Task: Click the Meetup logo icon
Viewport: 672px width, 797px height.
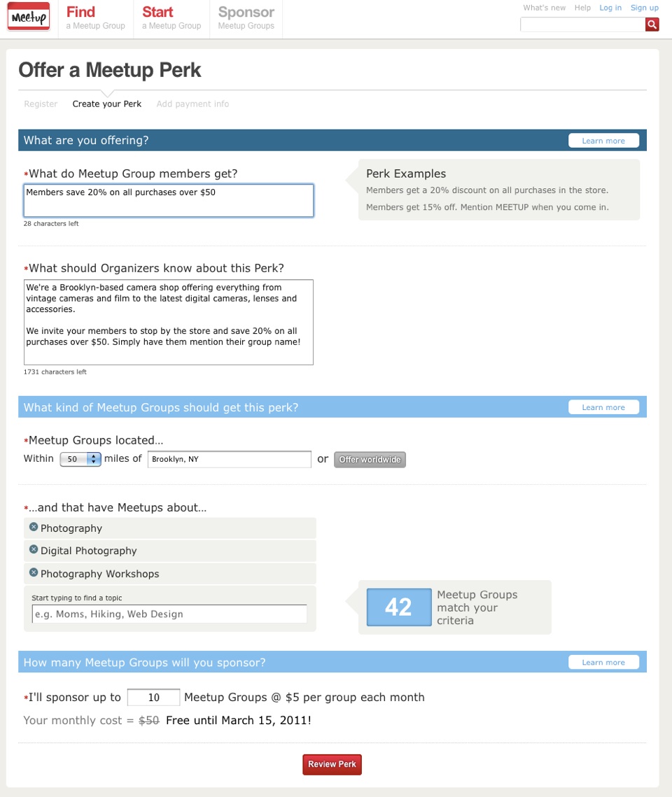Action: [29, 17]
